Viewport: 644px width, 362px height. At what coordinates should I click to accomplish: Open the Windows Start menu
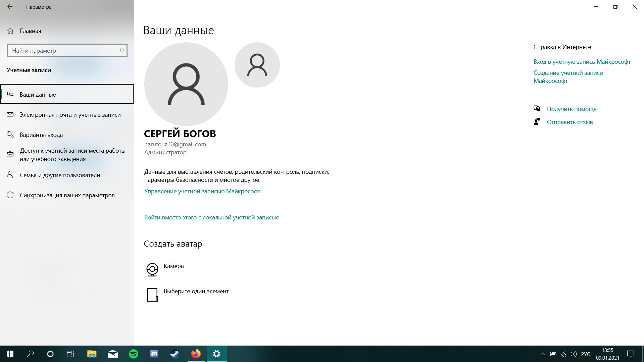[10, 354]
